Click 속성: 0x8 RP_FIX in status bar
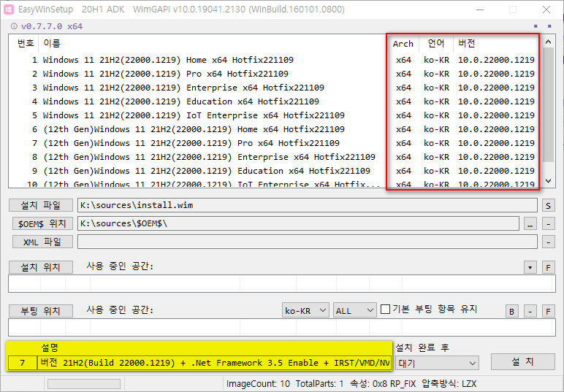Screen dimensions: 564x392 (x=383, y=384)
